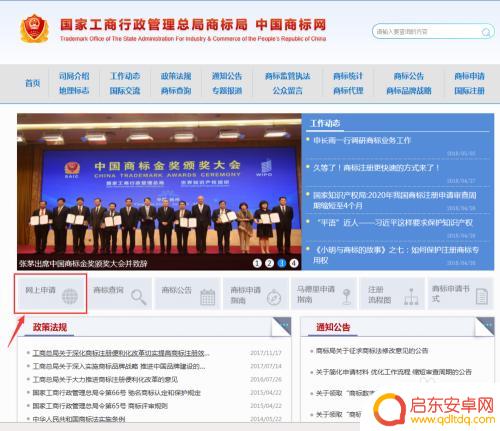Open 工作动态 navigation item
Screen dimensions: 500x431
point(125,76)
